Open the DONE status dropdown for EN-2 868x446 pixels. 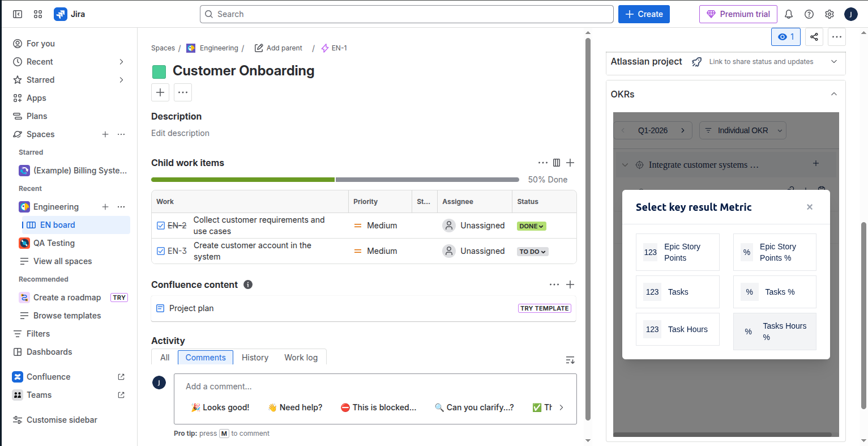click(532, 226)
